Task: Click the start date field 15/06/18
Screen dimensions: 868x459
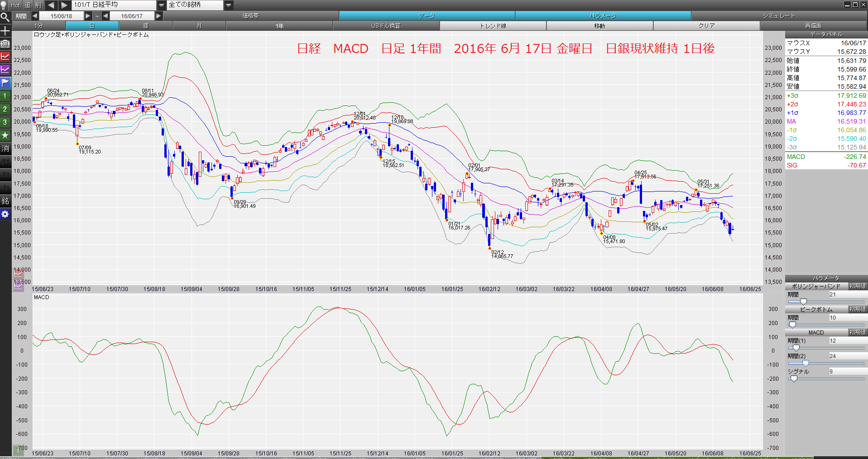Action: tap(61, 16)
